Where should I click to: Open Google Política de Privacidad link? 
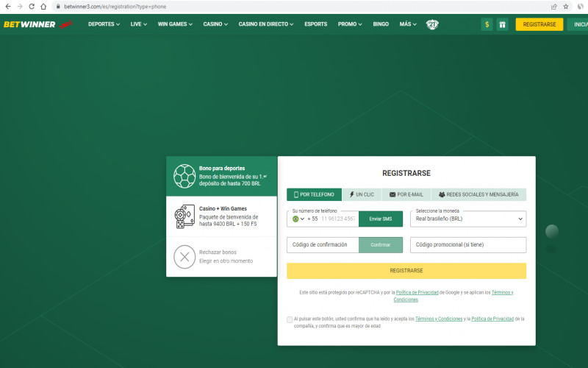point(417,292)
